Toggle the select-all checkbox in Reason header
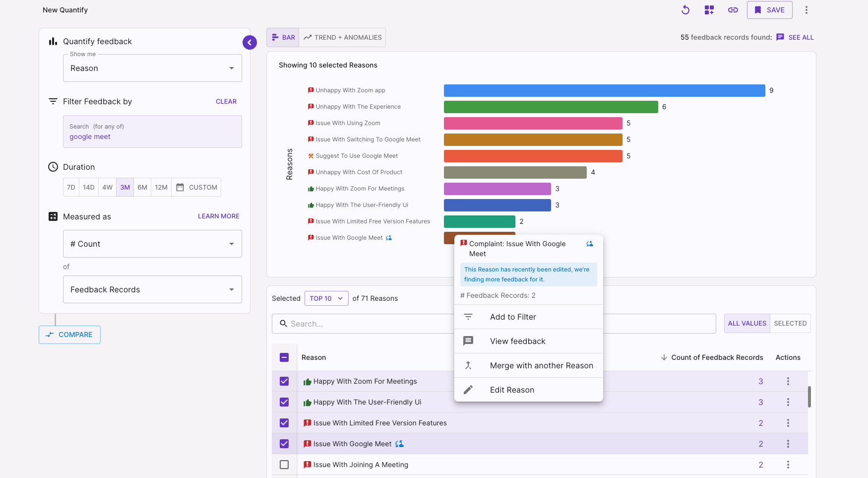868x478 pixels. (284, 357)
